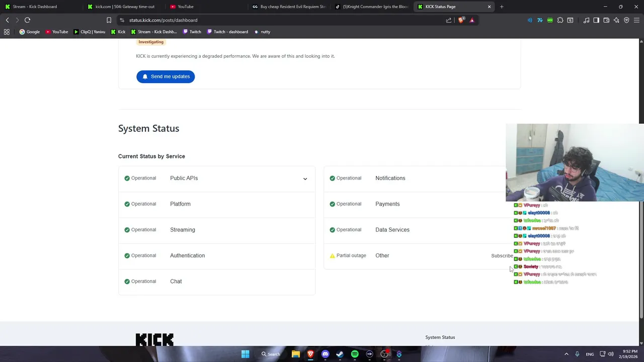The width and height of the screenshot is (644, 362).
Task: Open the tab search toolbar icon
Action: [570, 20]
